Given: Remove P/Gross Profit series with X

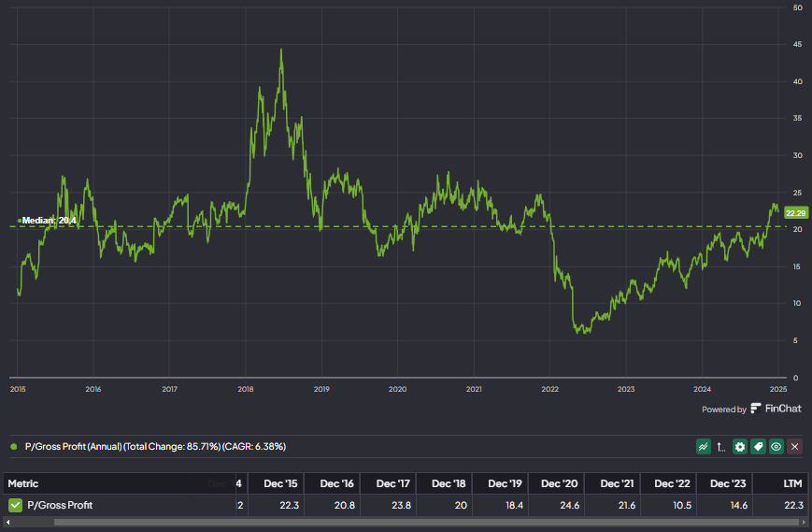Looking at the screenshot, I should [795, 447].
